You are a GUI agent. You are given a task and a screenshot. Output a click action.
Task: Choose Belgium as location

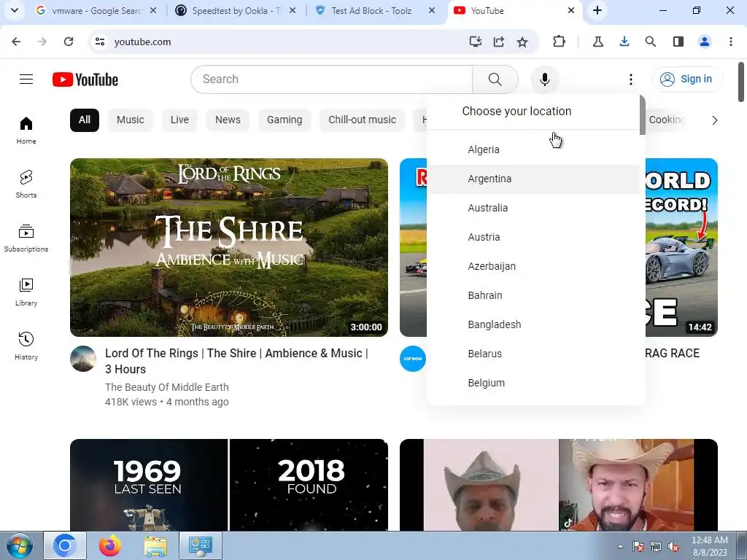(x=533, y=383)
